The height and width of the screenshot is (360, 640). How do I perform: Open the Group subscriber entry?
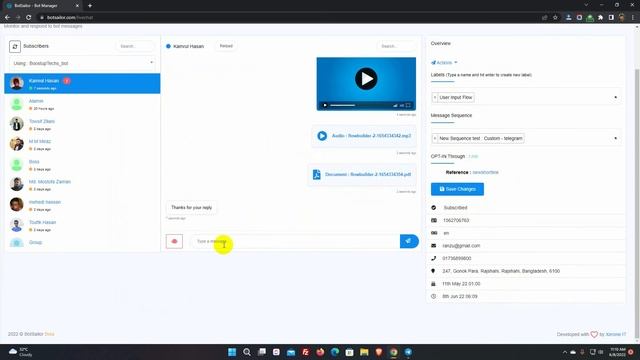click(x=82, y=242)
